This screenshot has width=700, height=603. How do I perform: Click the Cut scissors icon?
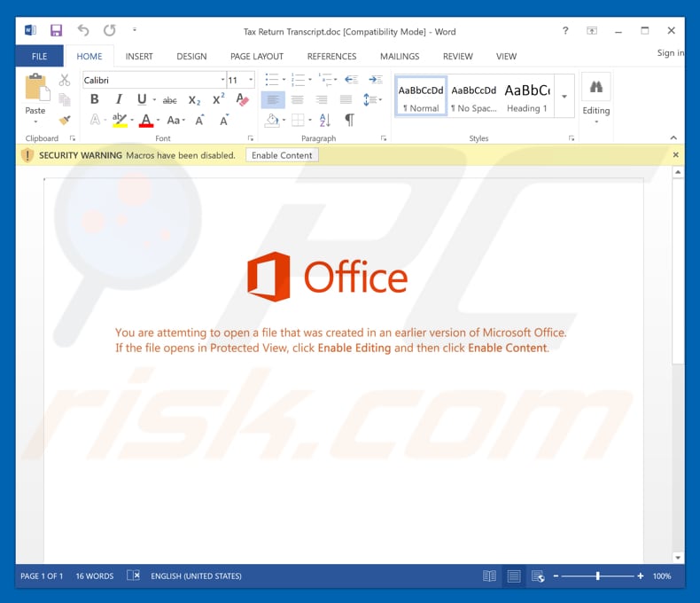coord(65,80)
